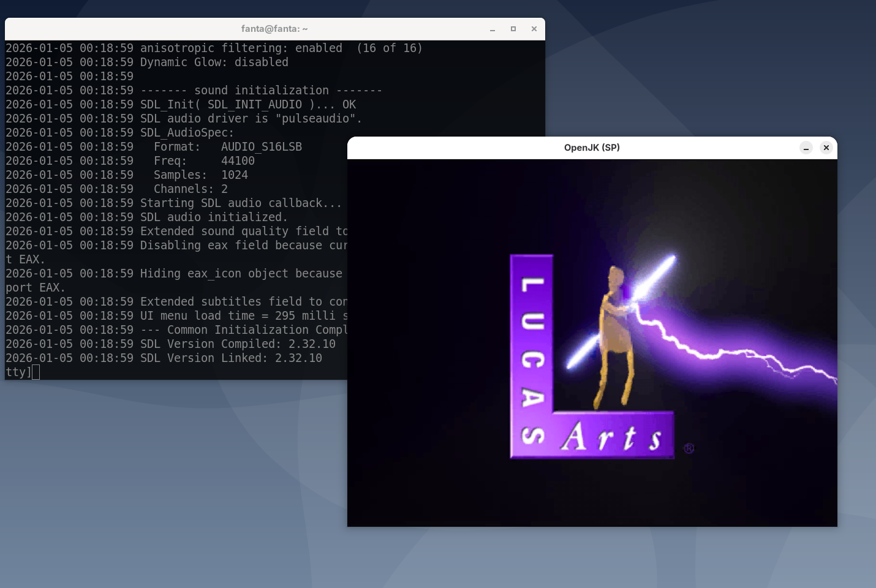Minimize the OpenJK (SP) window

click(x=806, y=148)
